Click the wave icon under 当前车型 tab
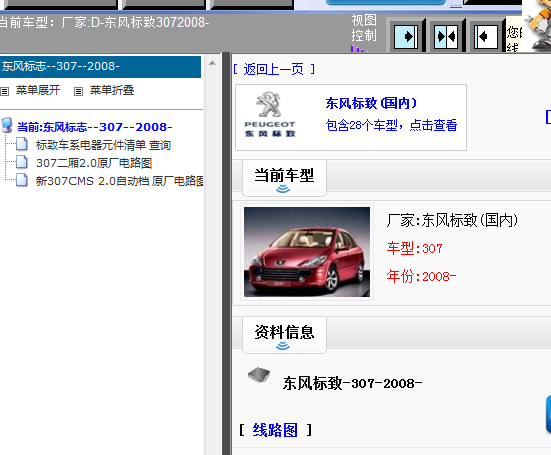This screenshot has height=455, width=551. click(x=283, y=189)
